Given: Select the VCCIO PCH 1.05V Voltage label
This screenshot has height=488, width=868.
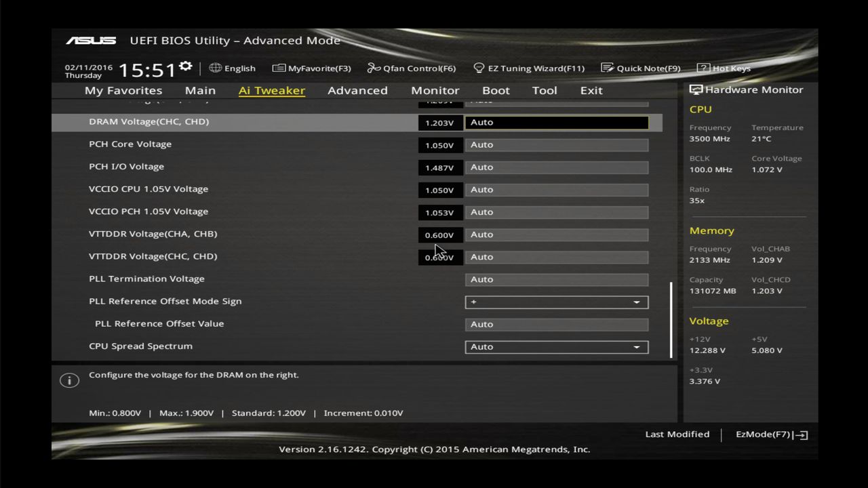Looking at the screenshot, I should [x=149, y=211].
